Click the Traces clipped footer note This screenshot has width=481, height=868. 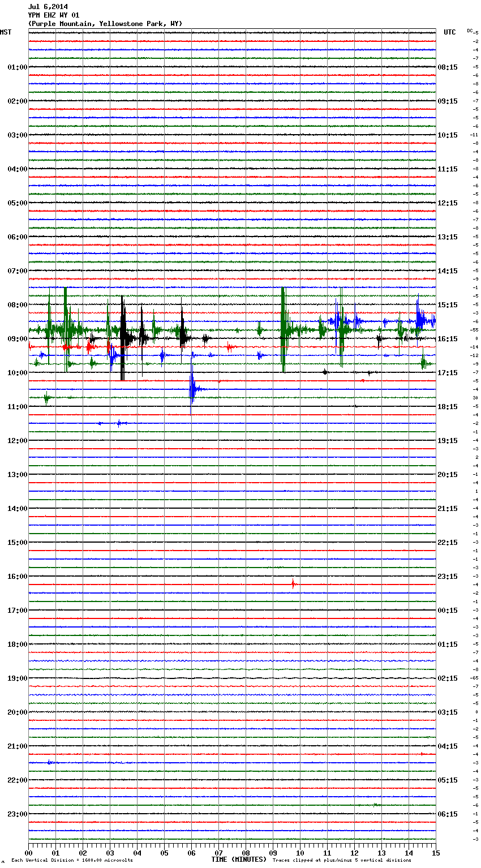pyautogui.click(x=342, y=860)
